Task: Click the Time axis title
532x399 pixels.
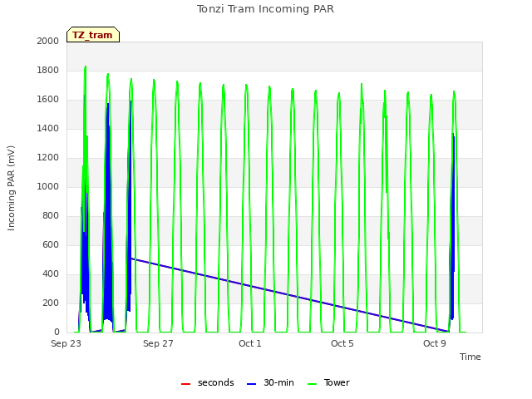Action: coord(470,357)
